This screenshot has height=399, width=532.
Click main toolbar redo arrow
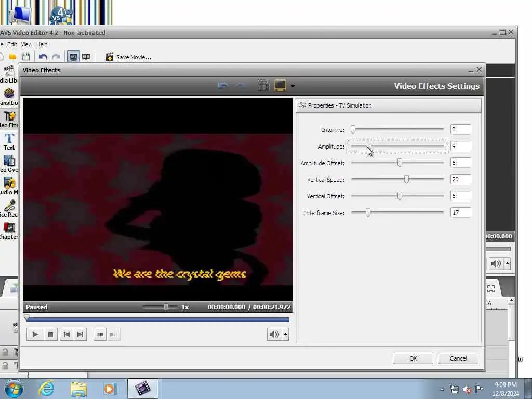(56, 57)
